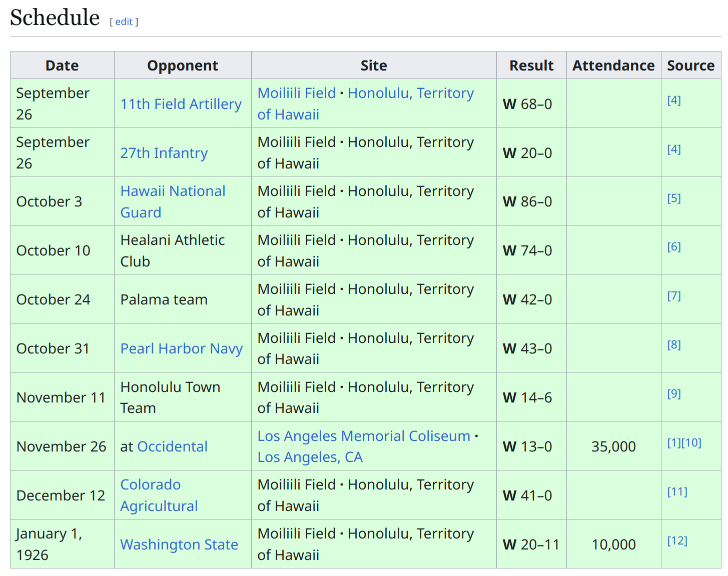Viewport: 728px width, 576px height.
Task: Select the W 86–0 result
Action: coord(527,201)
